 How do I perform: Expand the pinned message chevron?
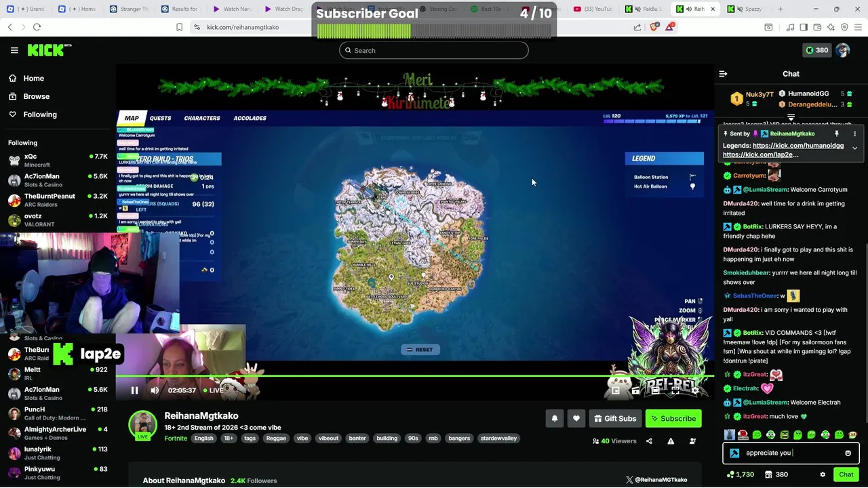854,148
